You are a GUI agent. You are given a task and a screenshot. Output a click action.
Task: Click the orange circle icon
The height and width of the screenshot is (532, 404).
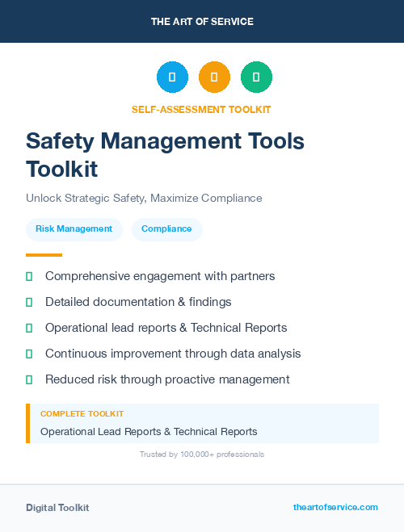point(214,77)
